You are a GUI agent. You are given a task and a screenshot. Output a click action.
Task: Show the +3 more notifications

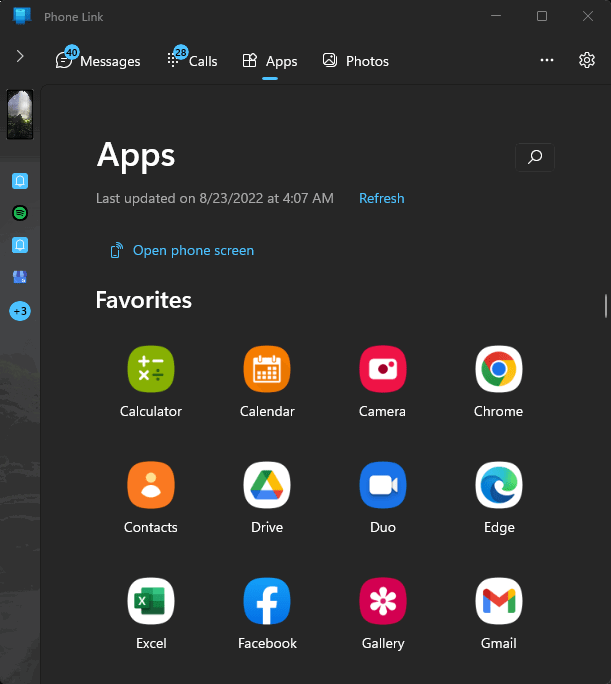[20, 311]
